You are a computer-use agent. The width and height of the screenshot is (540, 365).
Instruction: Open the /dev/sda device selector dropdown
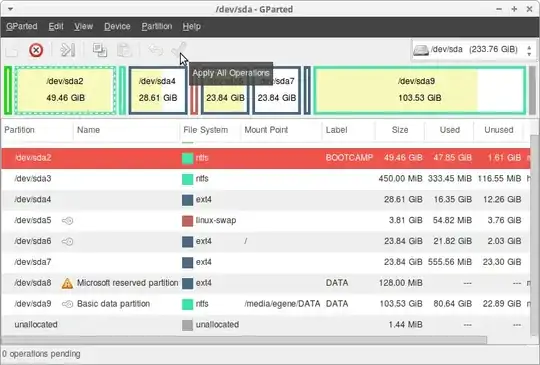pyautogui.click(x=472, y=50)
